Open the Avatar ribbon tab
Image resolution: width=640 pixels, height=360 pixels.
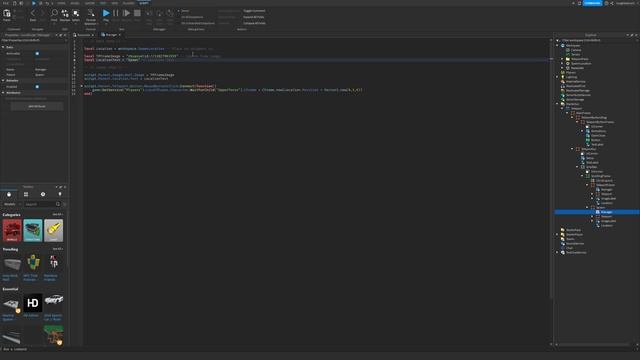pos(89,3)
